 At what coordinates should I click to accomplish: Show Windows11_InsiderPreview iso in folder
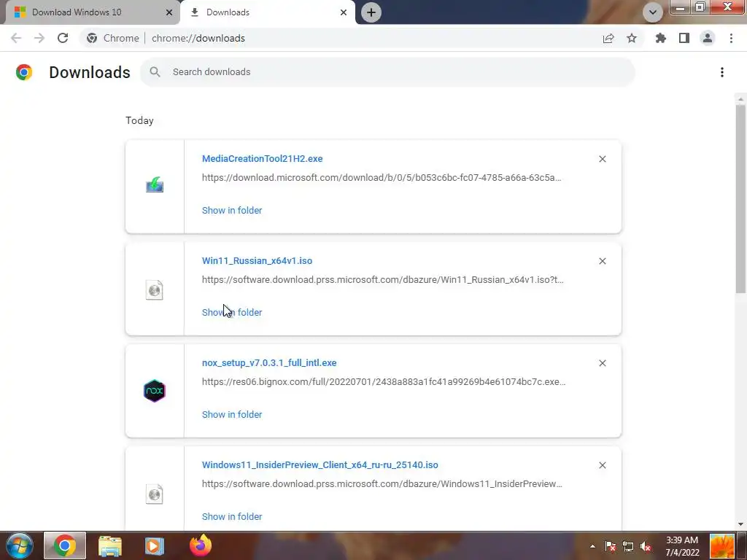[x=232, y=517]
